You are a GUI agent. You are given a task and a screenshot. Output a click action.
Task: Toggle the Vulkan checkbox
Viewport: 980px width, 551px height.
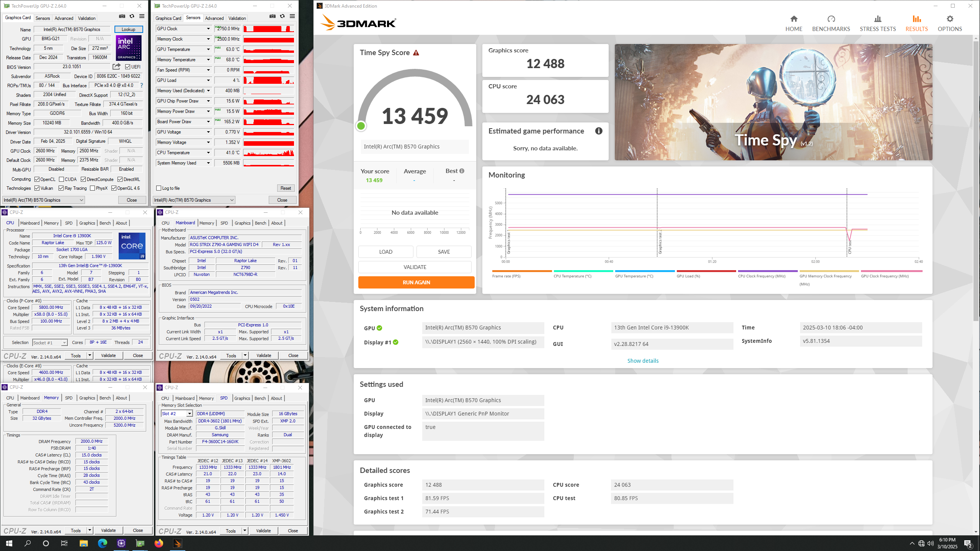tap(37, 188)
